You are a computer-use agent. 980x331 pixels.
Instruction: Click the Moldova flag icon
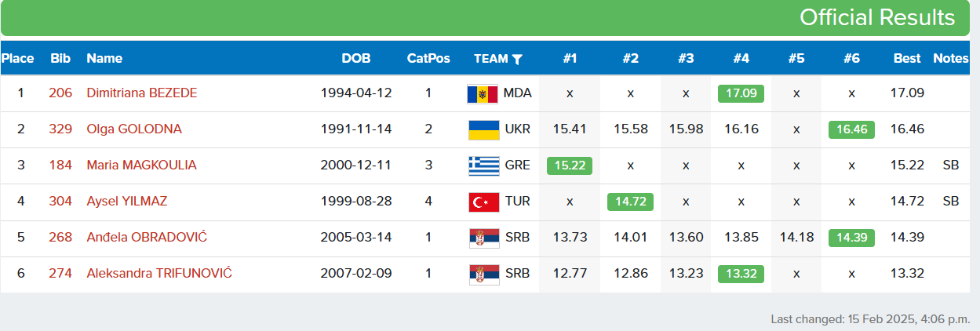[x=483, y=93]
